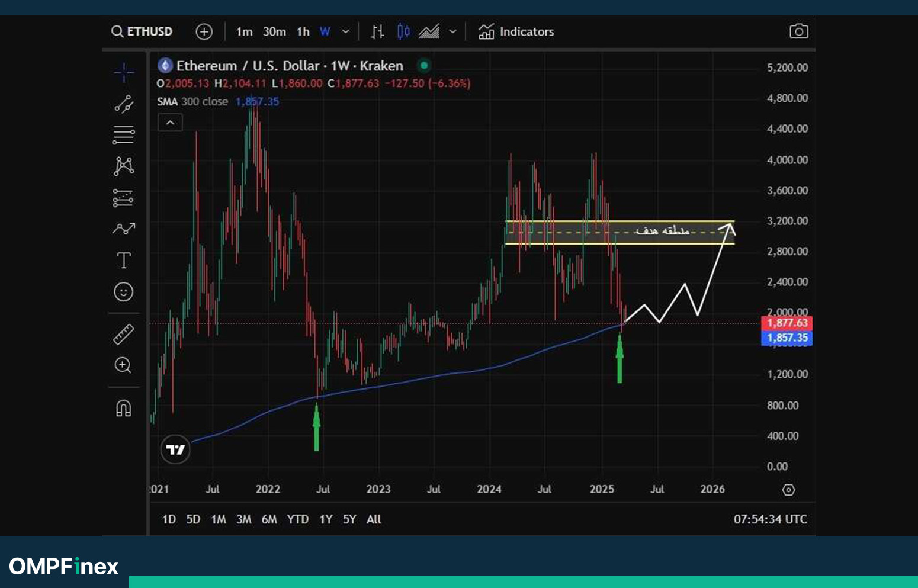Select the projection zigzag arrow tool
Viewport: 918px width, 588px height.
point(124,229)
